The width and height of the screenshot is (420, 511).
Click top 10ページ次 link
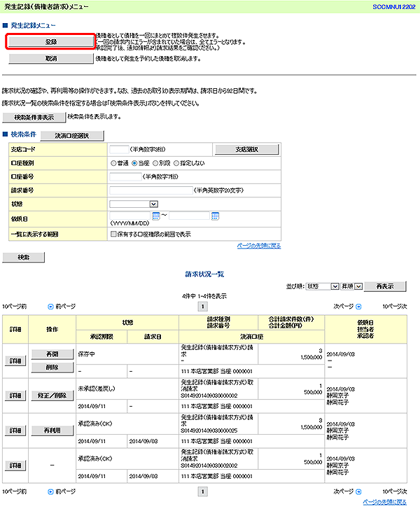coord(395,307)
